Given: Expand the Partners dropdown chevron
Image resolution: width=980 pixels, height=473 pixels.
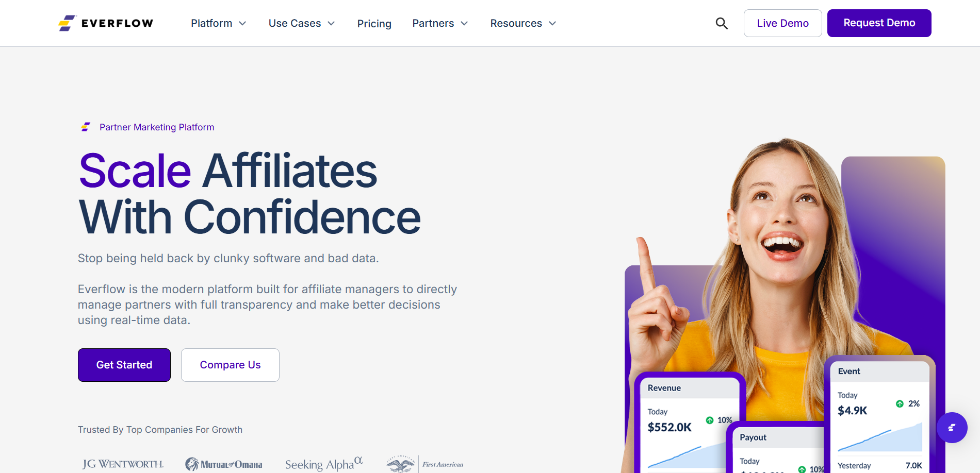Looking at the screenshot, I should pyautogui.click(x=464, y=23).
